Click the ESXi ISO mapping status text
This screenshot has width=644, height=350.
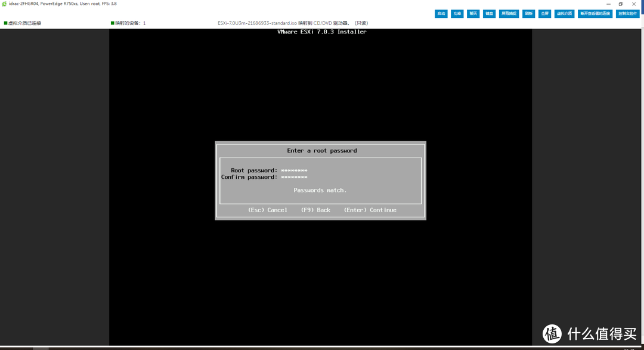click(293, 23)
